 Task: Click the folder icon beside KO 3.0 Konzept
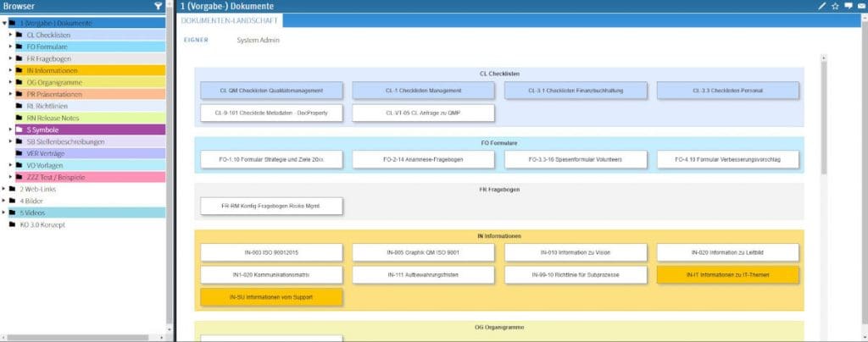[12, 224]
